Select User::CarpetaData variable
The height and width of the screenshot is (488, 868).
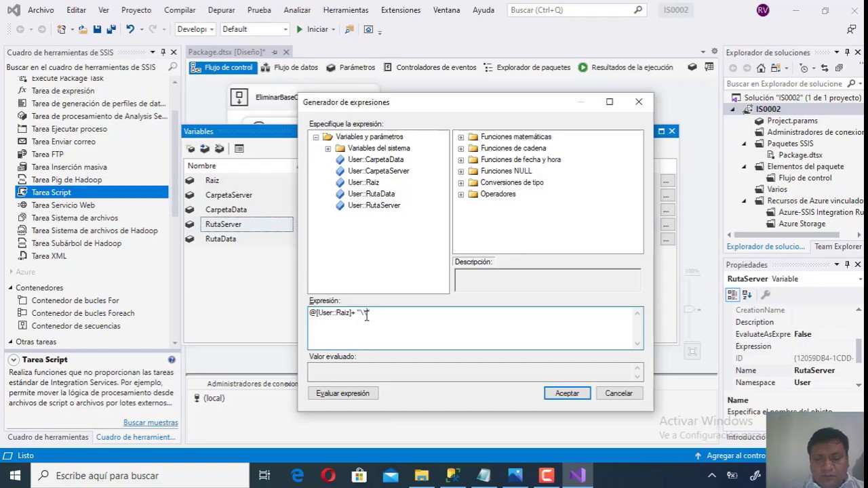376,160
